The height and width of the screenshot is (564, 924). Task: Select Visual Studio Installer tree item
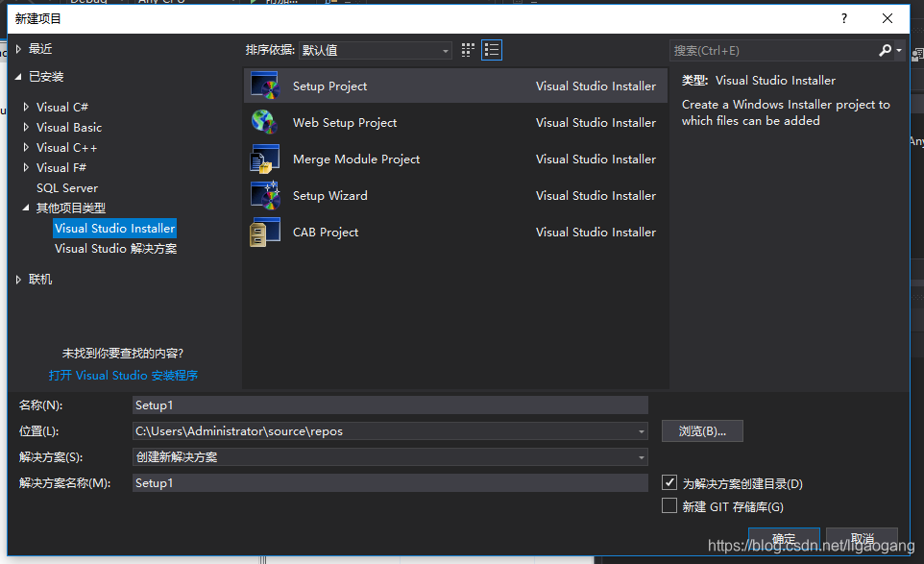[x=115, y=228]
